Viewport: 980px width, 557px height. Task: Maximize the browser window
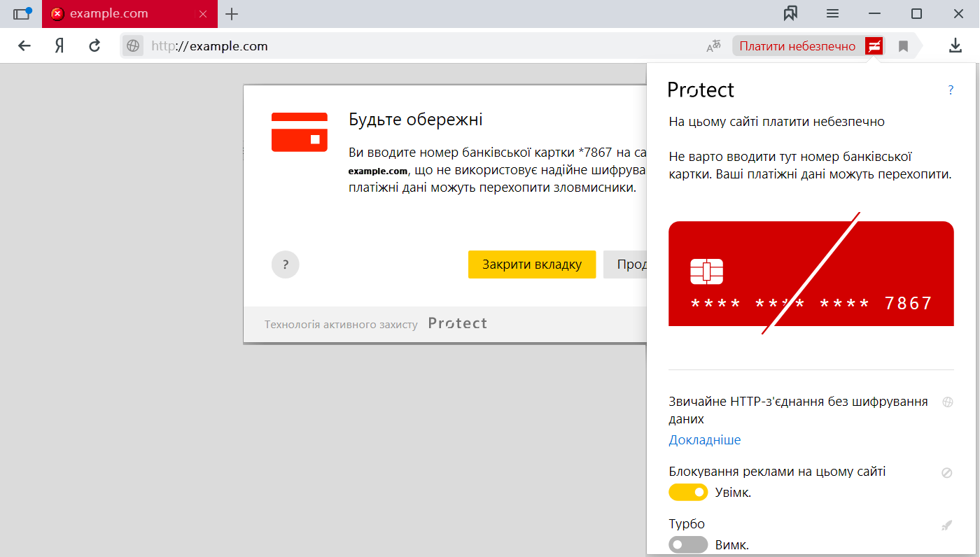tap(916, 13)
